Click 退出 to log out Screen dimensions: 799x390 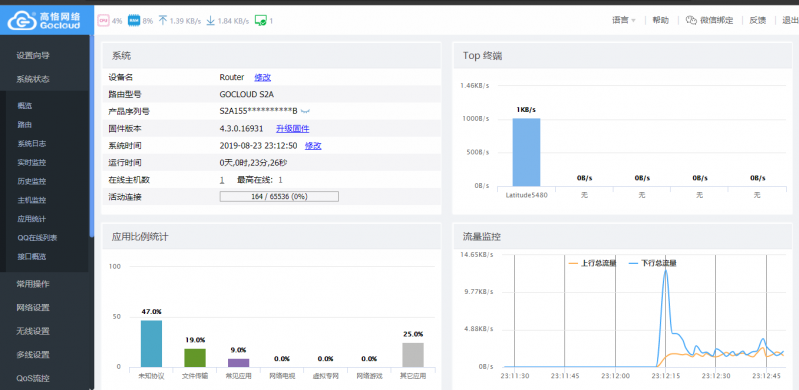click(x=790, y=20)
